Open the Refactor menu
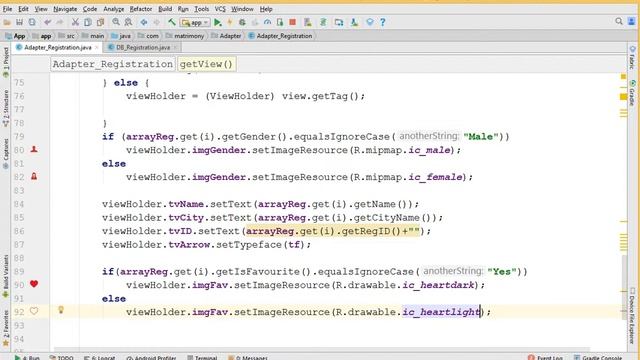This screenshot has height=360, width=640. (x=141, y=9)
